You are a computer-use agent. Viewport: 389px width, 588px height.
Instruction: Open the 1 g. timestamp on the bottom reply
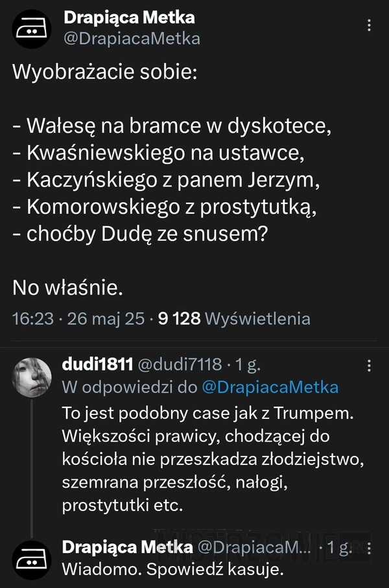(x=340, y=548)
